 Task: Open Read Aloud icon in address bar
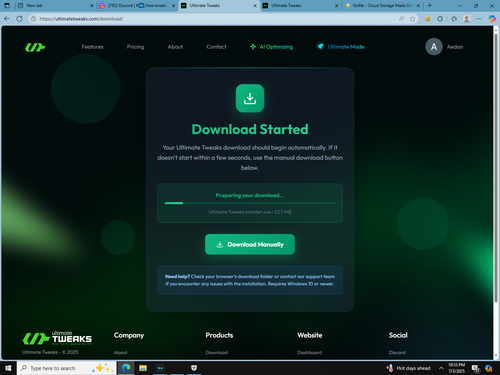coord(401,19)
